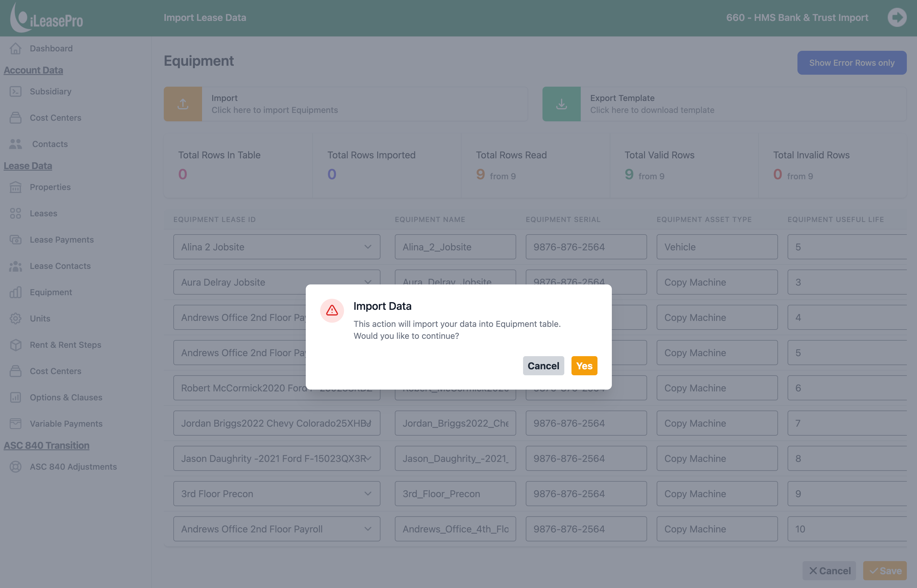Image resolution: width=917 pixels, height=588 pixels.
Task: Open the Robert McCormick2020 Ford dropdown
Action: point(277,388)
